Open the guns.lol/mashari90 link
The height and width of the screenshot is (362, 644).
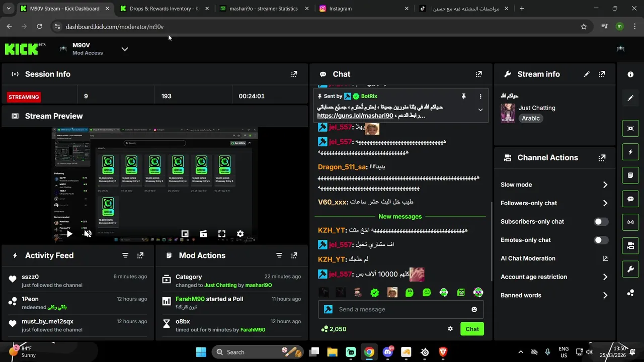pos(355,116)
